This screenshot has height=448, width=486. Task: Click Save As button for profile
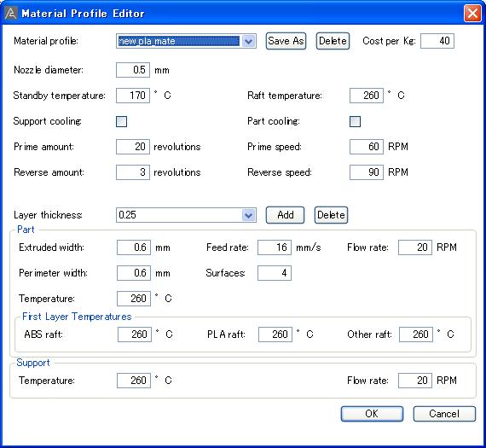(x=286, y=41)
